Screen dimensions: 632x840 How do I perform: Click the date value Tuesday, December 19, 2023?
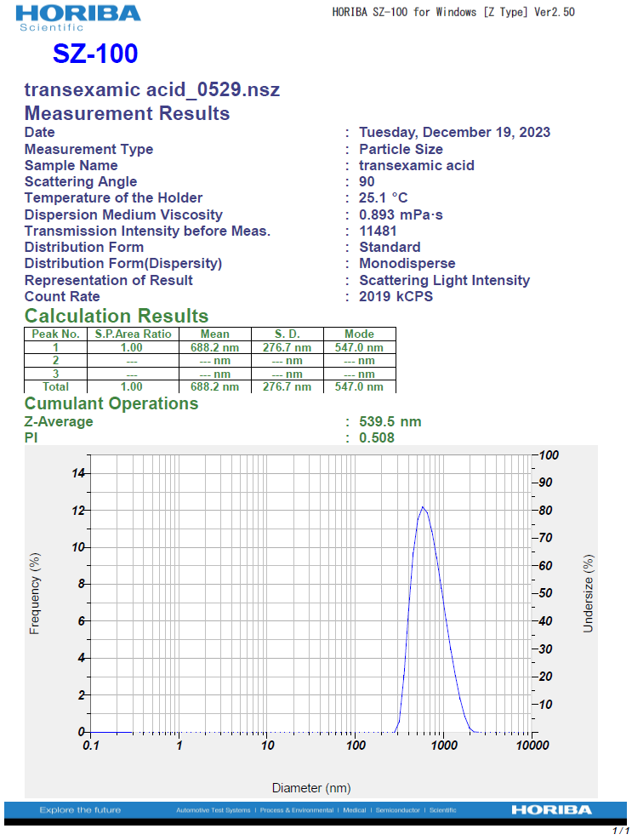[x=454, y=132]
